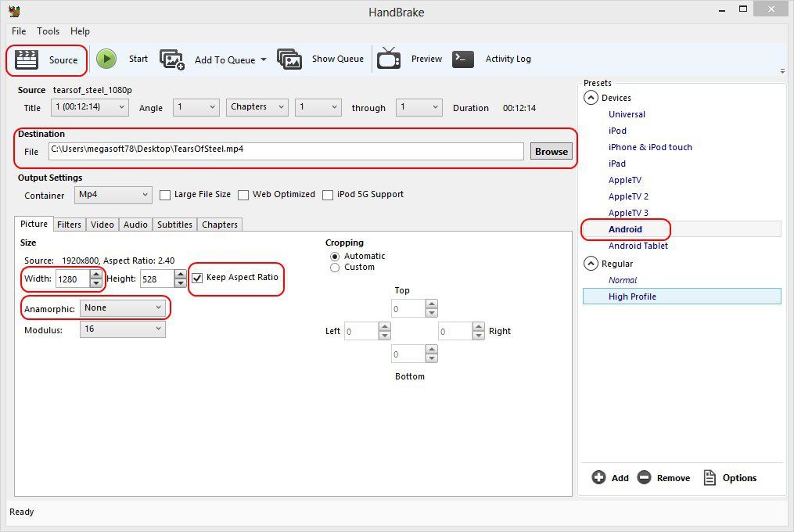Click the preset Options document icon
Image resolution: width=794 pixels, height=532 pixels.
pos(710,477)
